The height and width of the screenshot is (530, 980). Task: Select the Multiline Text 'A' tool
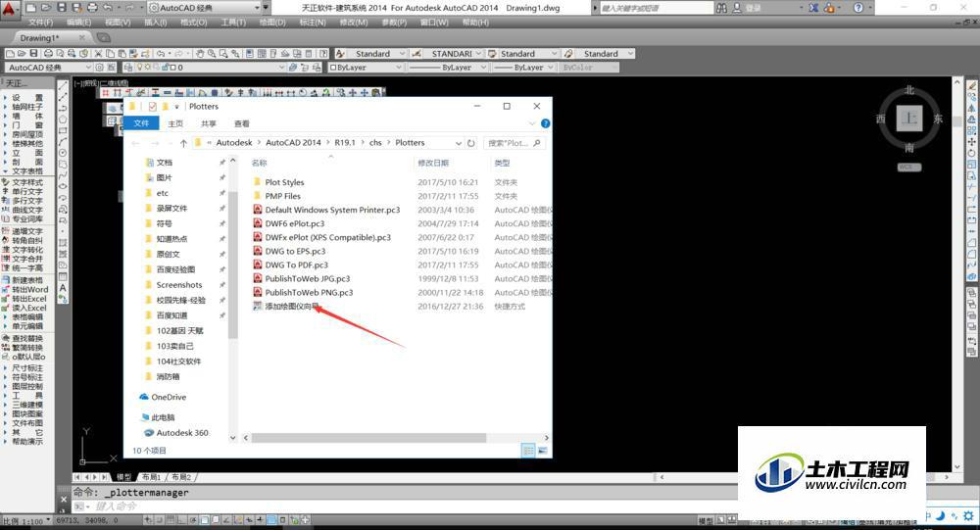(x=63, y=288)
